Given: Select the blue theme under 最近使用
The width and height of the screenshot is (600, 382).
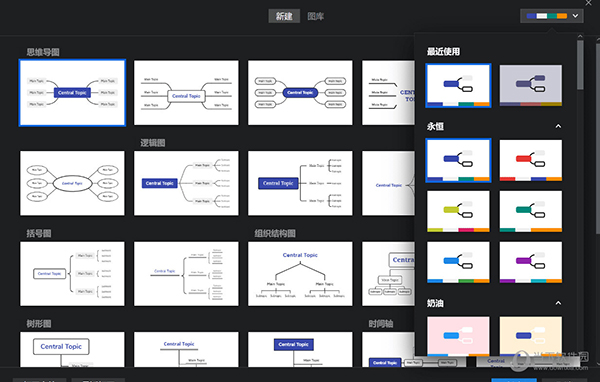Looking at the screenshot, I should (458, 85).
